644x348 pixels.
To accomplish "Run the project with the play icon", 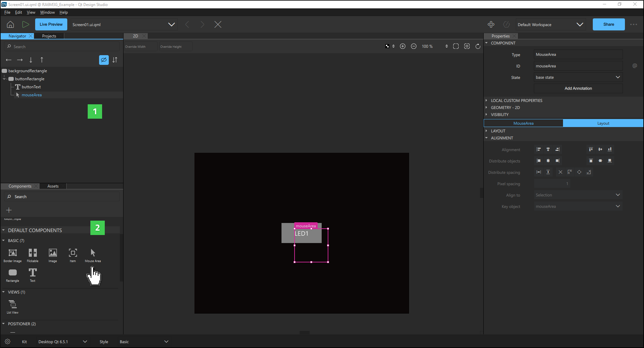I will coord(25,24).
